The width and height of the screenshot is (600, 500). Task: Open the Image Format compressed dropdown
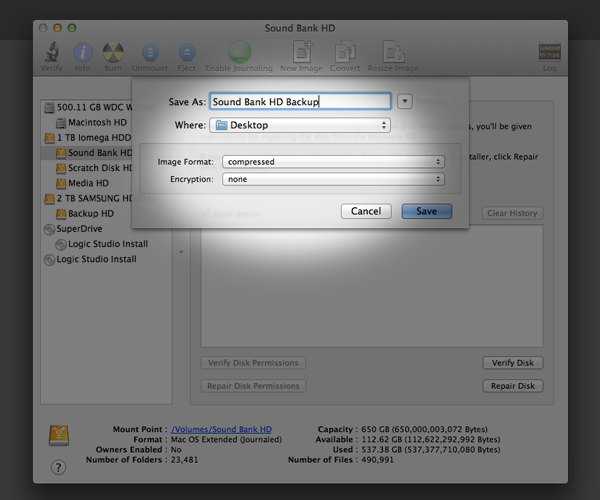(333, 162)
